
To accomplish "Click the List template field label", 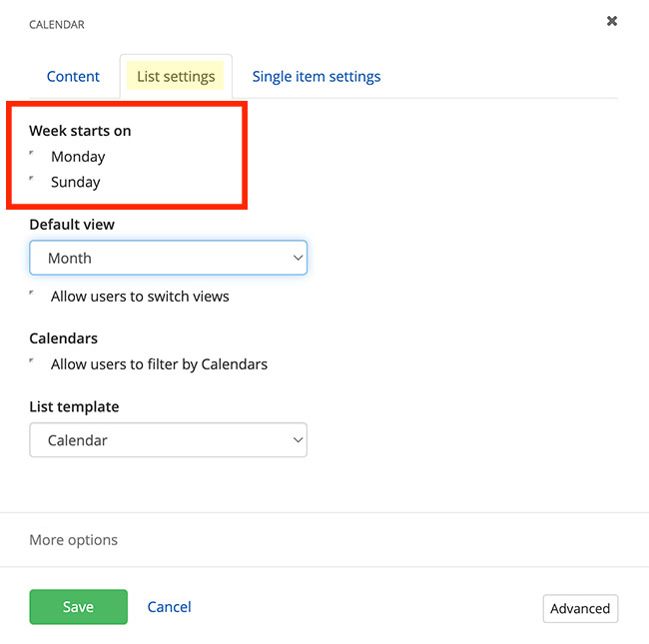I will [x=74, y=407].
